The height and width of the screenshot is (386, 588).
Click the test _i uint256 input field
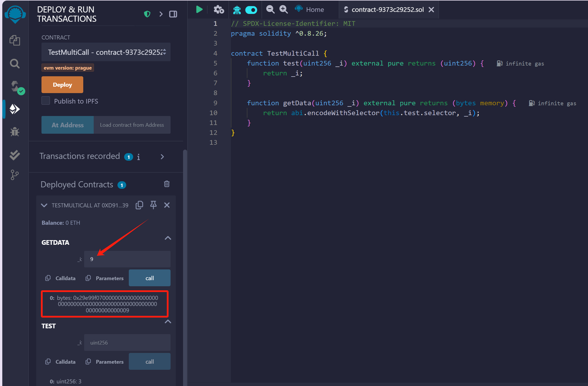(127, 343)
